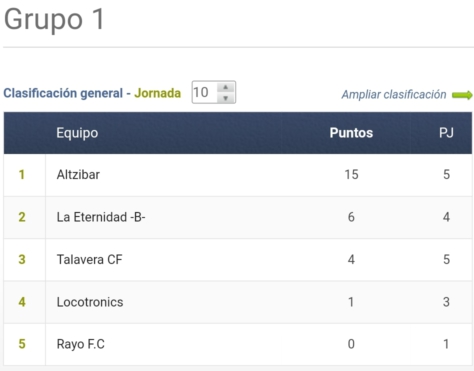Viewport: 474px width, 371px height.
Task: Click the Clasificación general label
Action: point(63,93)
